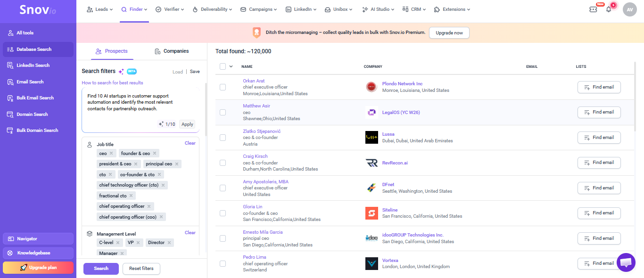Screen dimensions: 644x278
Task: Open Email Search in sidebar
Action: pyautogui.click(x=38, y=82)
